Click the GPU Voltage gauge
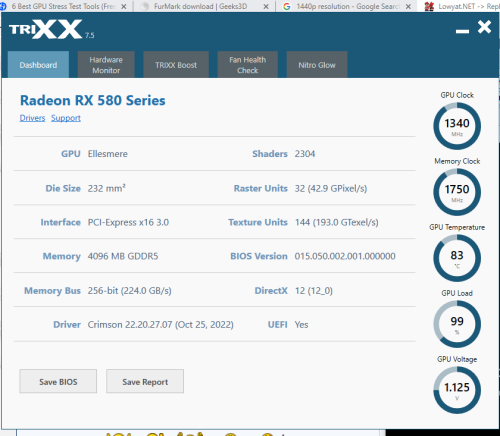Screen dimensions: 500x436 [x=457, y=390]
